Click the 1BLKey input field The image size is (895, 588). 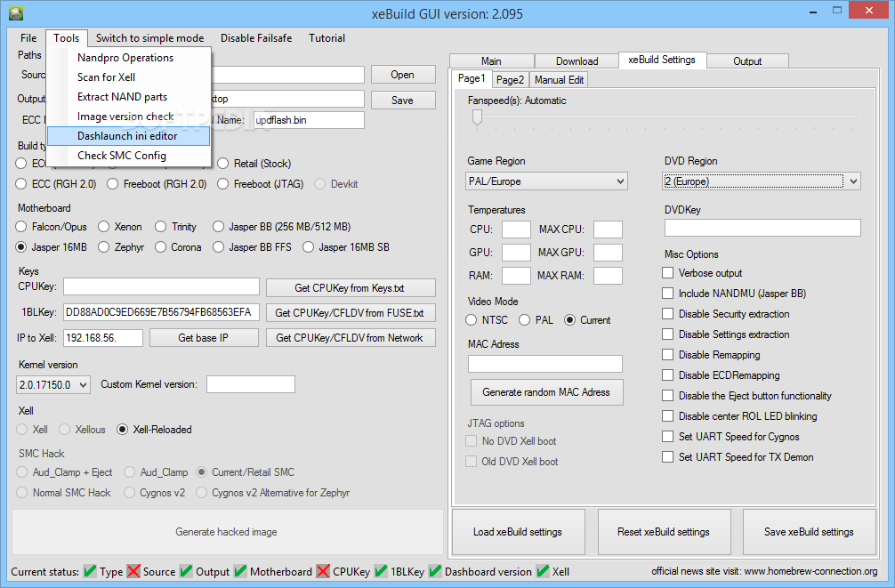coord(161,312)
